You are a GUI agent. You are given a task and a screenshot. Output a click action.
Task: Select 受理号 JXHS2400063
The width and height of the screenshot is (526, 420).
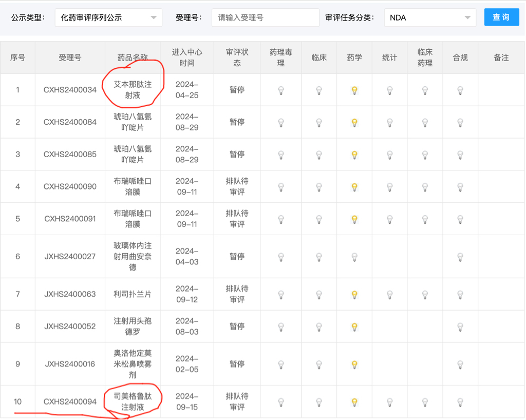pyautogui.click(x=70, y=294)
